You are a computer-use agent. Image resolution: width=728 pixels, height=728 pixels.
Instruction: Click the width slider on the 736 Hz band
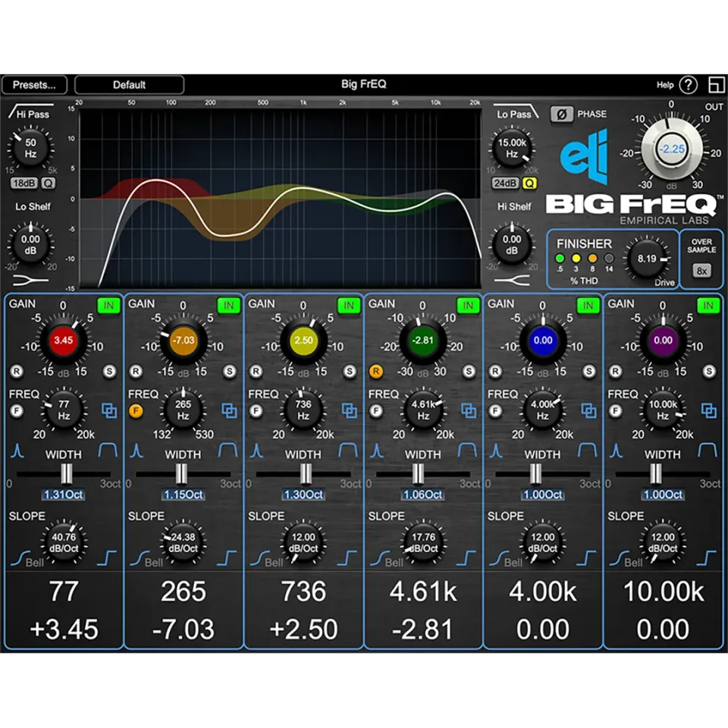click(306, 473)
